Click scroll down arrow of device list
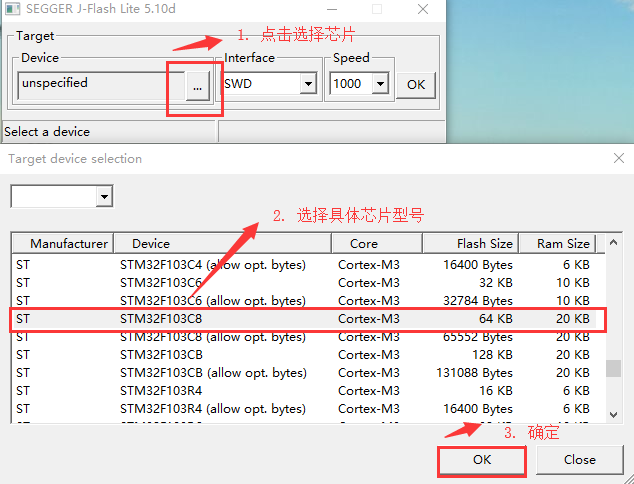 (613, 414)
